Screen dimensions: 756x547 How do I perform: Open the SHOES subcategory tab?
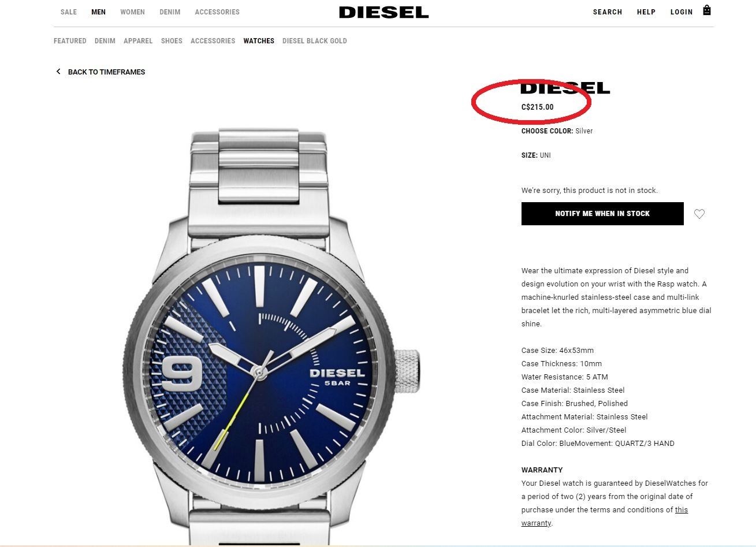tap(172, 41)
